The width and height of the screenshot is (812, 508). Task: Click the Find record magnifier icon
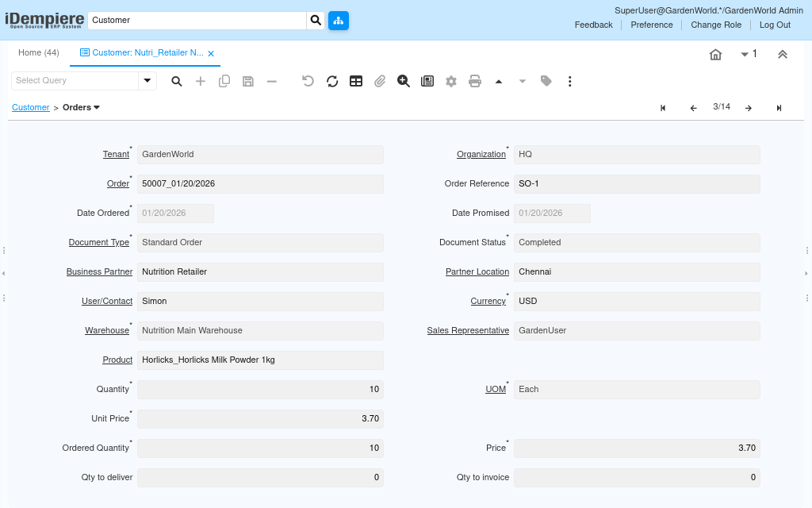pos(177,81)
